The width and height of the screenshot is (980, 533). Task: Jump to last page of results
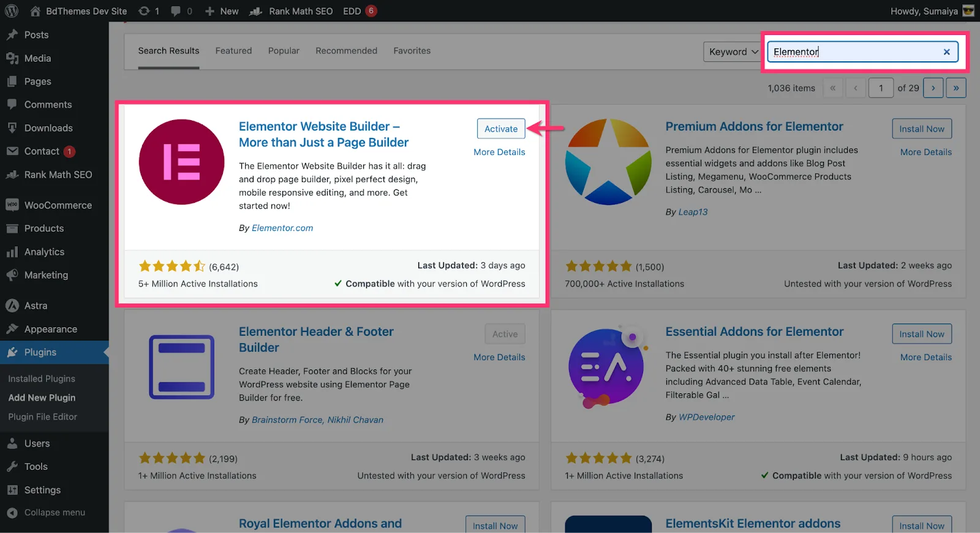click(x=956, y=88)
